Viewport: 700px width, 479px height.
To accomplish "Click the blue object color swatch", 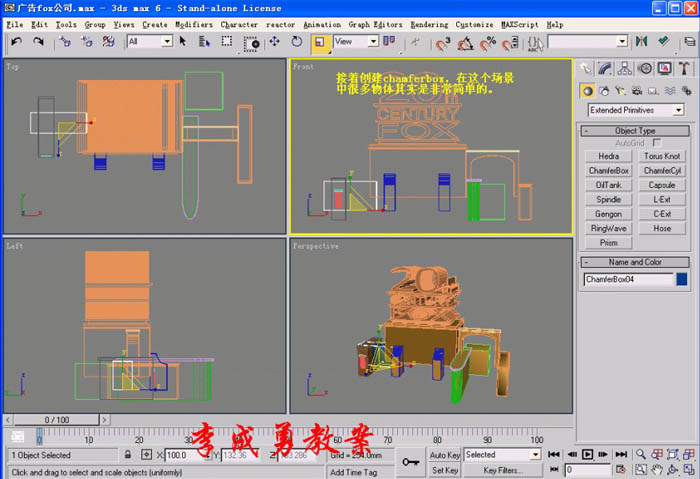I will pos(682,279).
